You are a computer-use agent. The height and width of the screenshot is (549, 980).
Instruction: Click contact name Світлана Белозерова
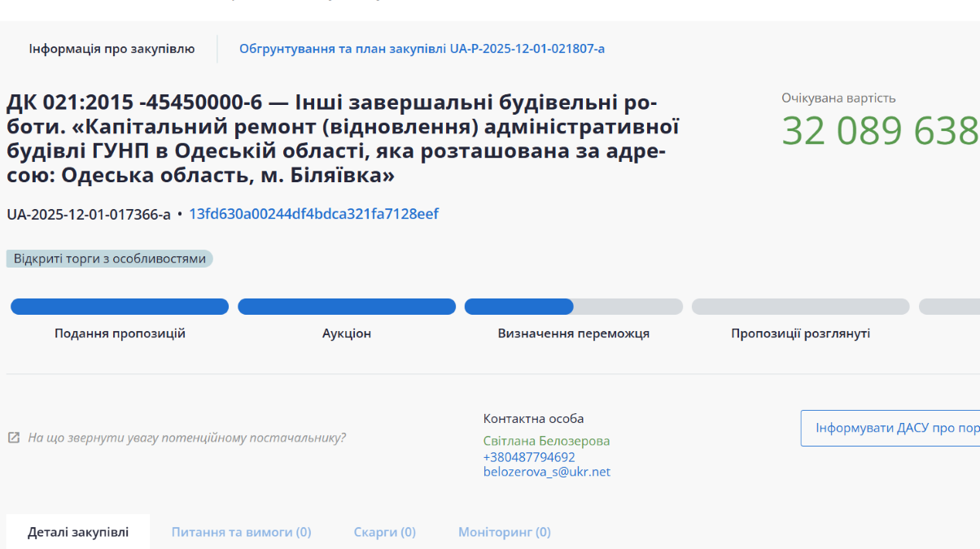click(546, 441)
